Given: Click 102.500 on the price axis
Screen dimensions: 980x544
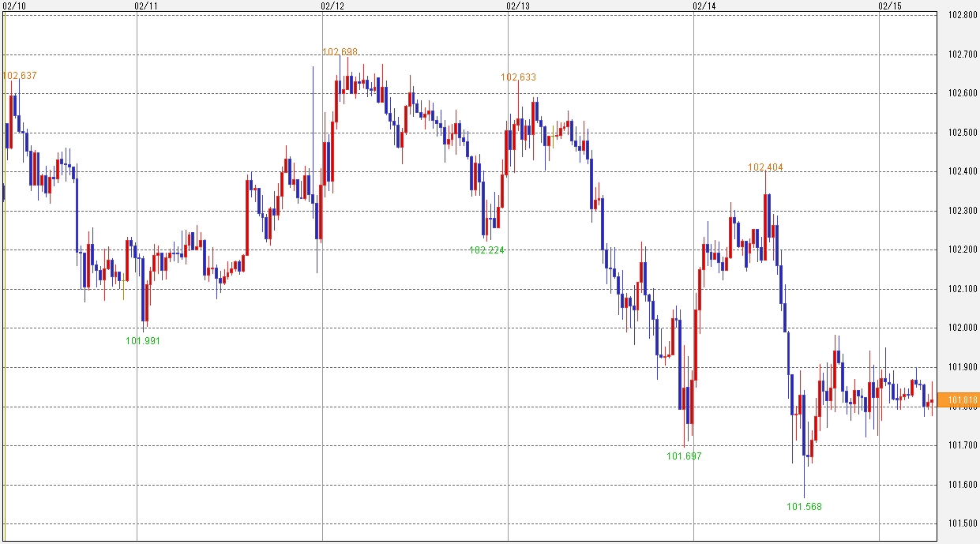Looking at the screenshot, I should click(960, 133).
